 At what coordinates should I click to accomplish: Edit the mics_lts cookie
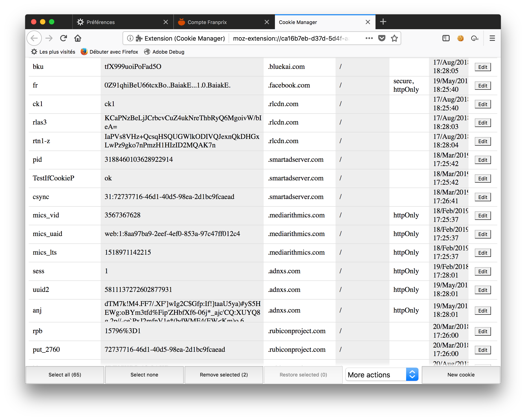click(x=483, y=253)
